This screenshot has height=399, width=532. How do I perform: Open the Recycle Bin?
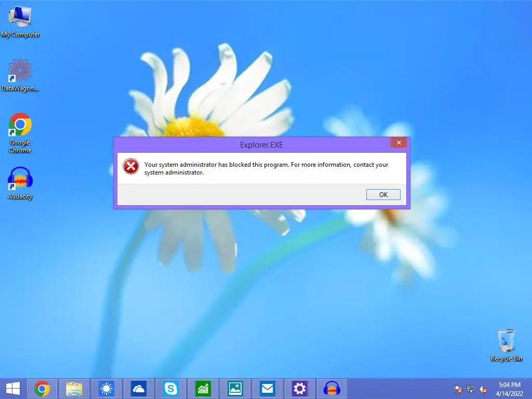[506, 345]
